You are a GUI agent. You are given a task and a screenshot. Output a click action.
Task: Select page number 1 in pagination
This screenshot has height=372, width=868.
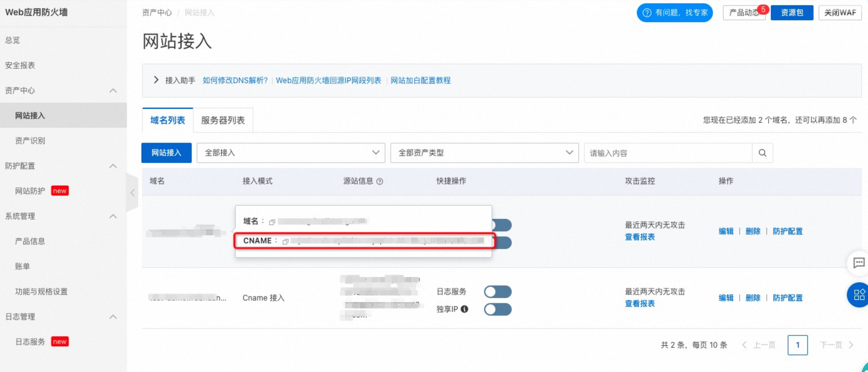[797, 345]
